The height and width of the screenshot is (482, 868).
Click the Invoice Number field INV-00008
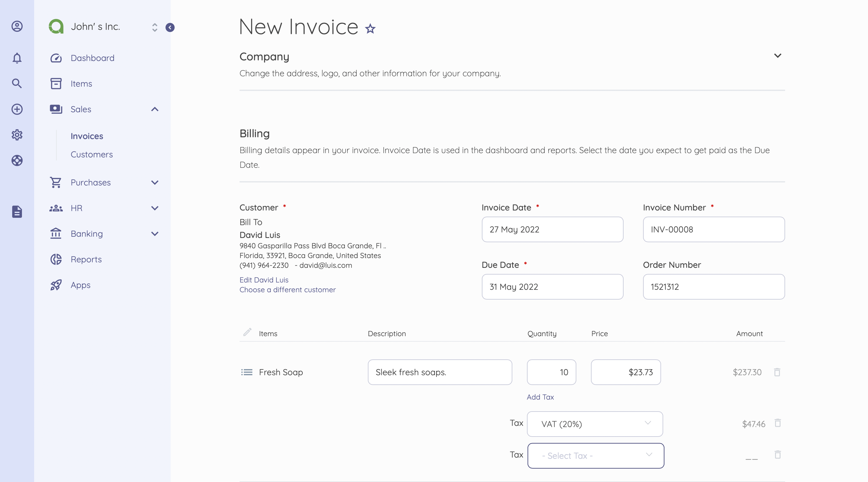coord(714,229)
